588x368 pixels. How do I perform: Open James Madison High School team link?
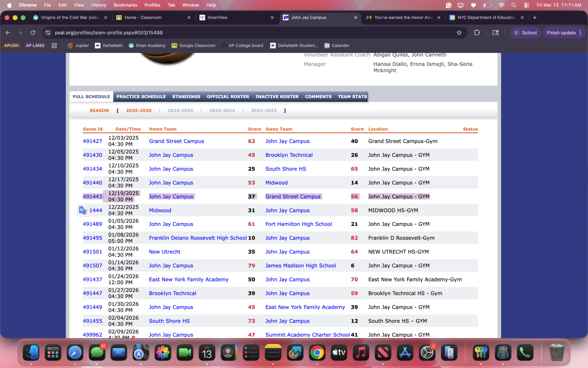(x=300, y=265)
